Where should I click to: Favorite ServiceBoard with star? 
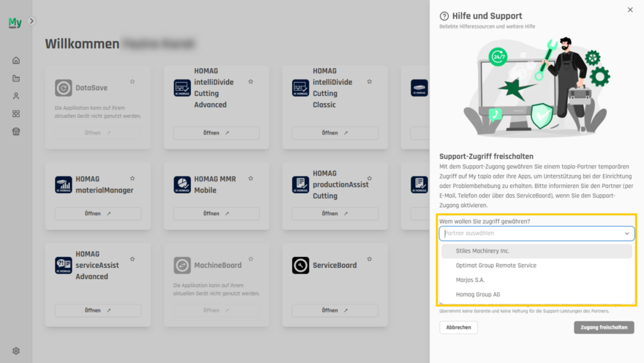pyautogui.click(x=370, y=258)
